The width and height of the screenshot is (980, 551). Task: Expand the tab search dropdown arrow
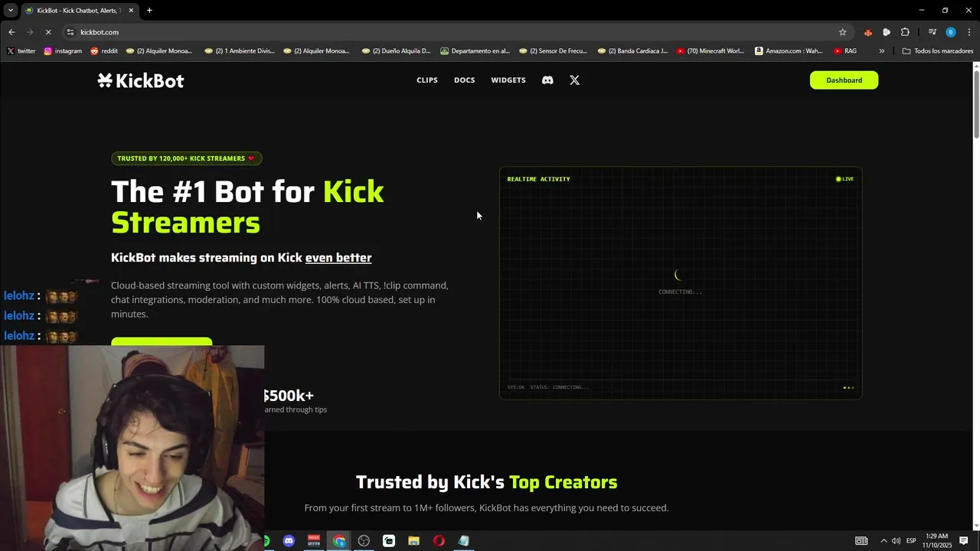point(11,11)
